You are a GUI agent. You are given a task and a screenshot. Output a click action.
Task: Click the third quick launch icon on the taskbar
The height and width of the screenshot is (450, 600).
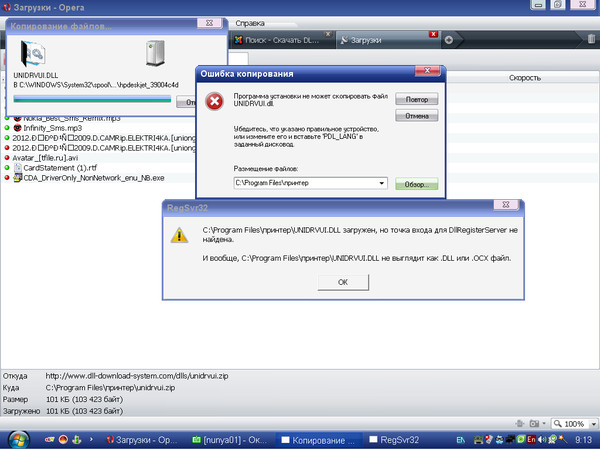pyautogui.click(x=77, y=440)
